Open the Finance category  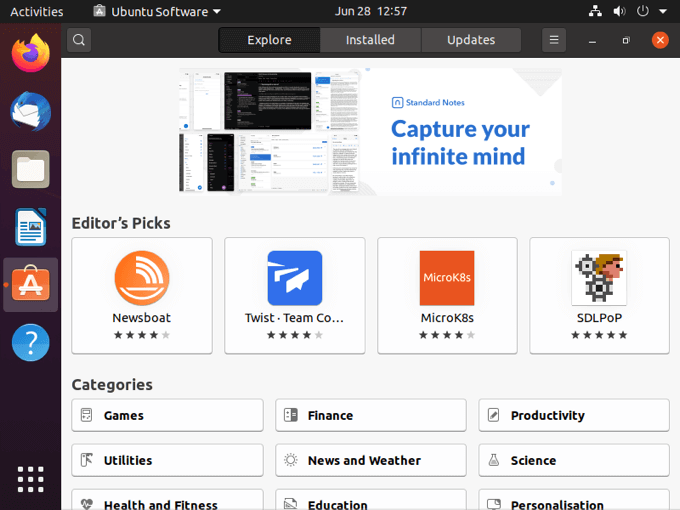pyautogui.click(x=371, y=415)
